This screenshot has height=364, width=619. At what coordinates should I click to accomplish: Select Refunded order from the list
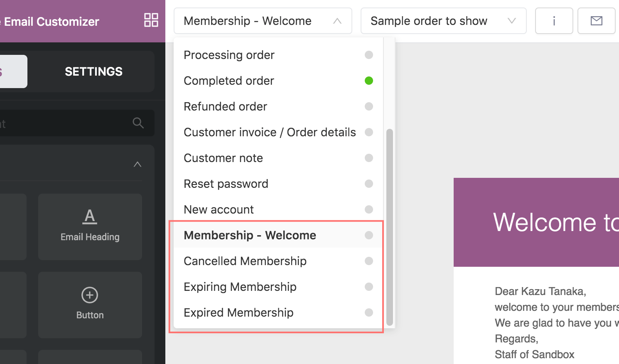tap(278, 106)
